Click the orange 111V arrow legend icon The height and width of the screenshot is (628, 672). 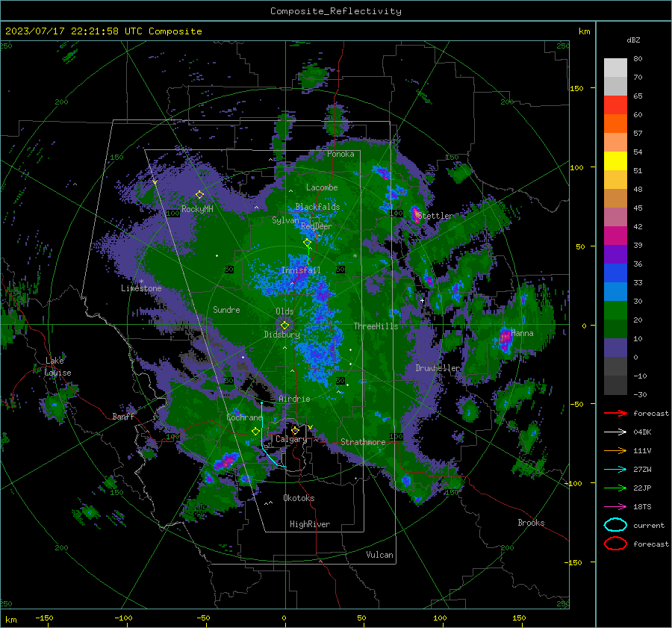[x=615, y=450]
